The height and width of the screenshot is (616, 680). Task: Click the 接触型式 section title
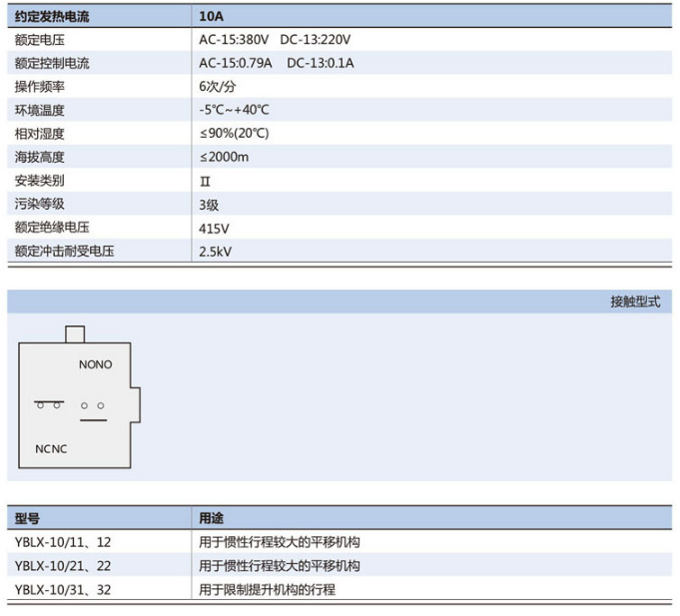(635, 302)
